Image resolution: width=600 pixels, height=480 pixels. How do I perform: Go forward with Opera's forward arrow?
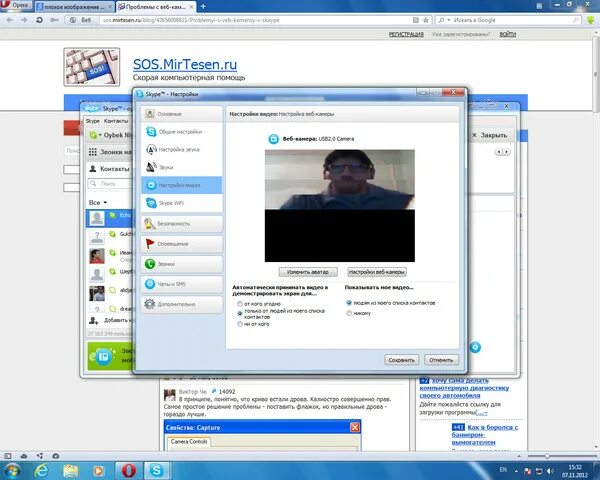(x=24, y=20)
